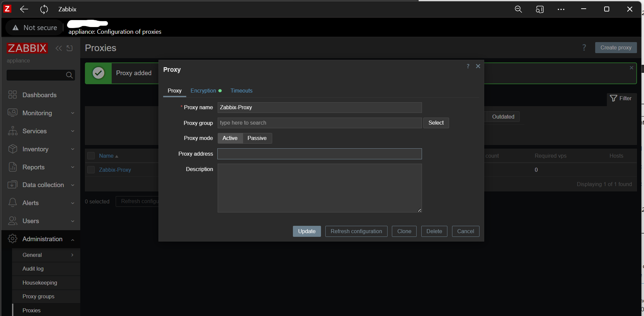Viewport: 644px width, 316px height.
Task: Collapse the sidebar with double-chevron icon
Action: tap(59, 48)
